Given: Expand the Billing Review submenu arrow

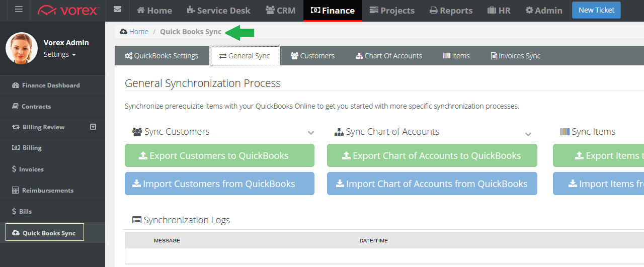Looking at the screenshot, I should (93, 127).
